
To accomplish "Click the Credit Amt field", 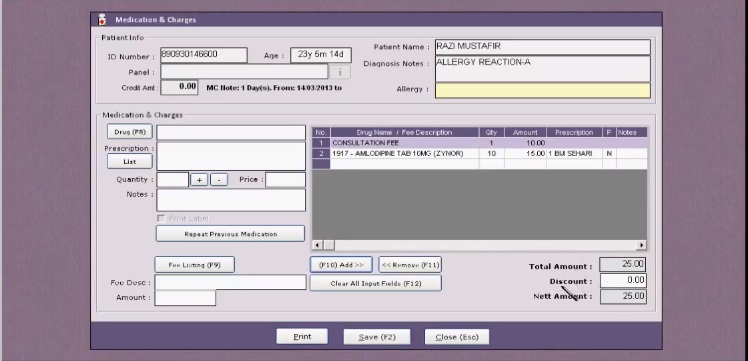I will (x=179, y=87).
